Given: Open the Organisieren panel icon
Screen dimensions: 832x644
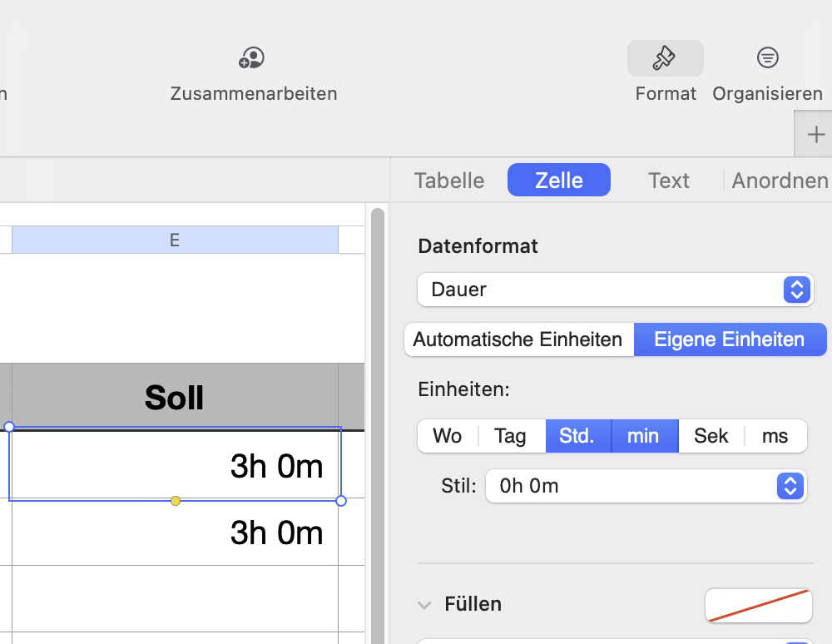Looking at the screenshot, I should pyautogui.click(x=767, y=58).
